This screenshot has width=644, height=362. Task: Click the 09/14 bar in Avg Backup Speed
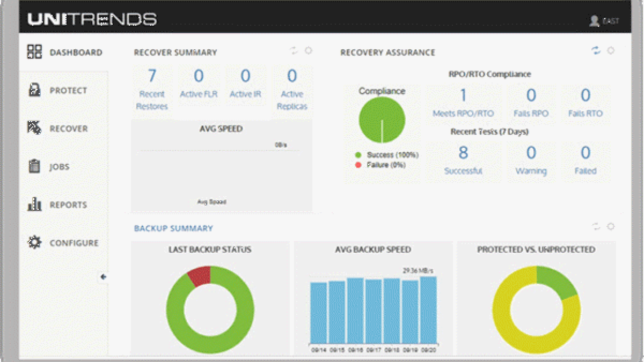[x=319, y=313]
